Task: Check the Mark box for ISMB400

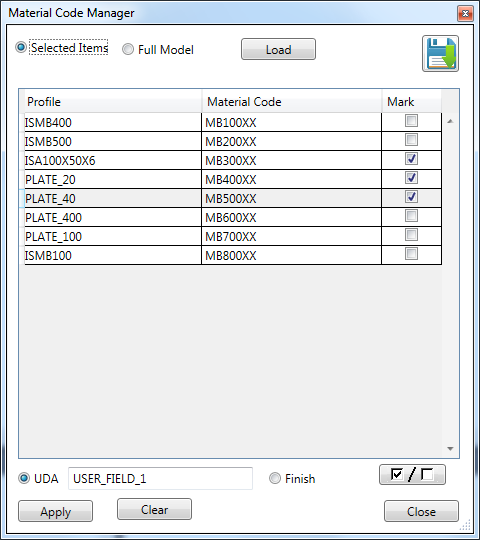Action: (x=411, y=121)
